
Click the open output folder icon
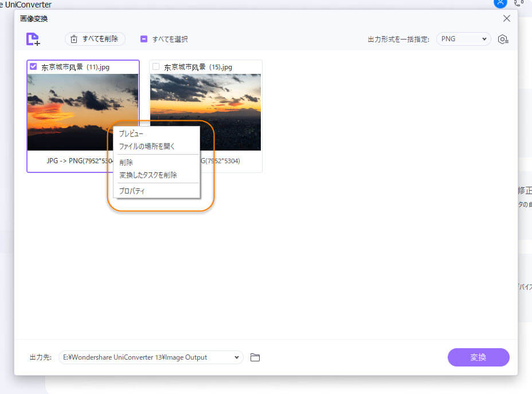[255, 357]
